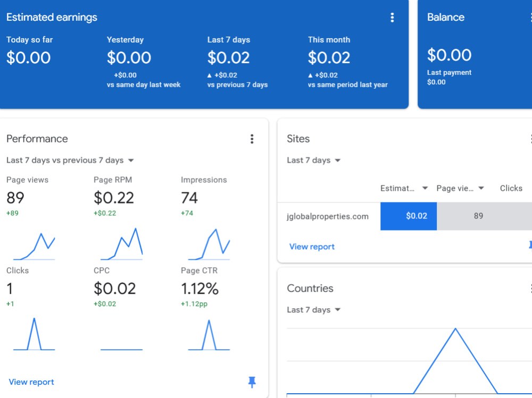
Task: Select the $0.02 earnings cell for jglobalproperties.com
Action: tap(409, 216)
